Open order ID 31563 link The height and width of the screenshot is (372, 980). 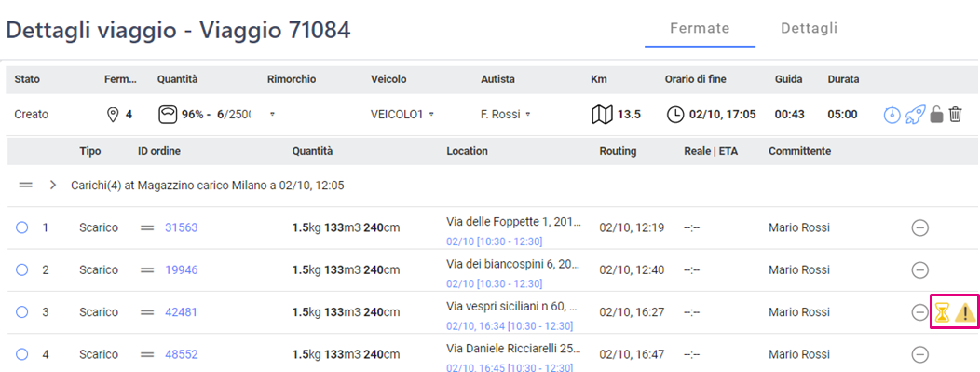coord(182,228)
